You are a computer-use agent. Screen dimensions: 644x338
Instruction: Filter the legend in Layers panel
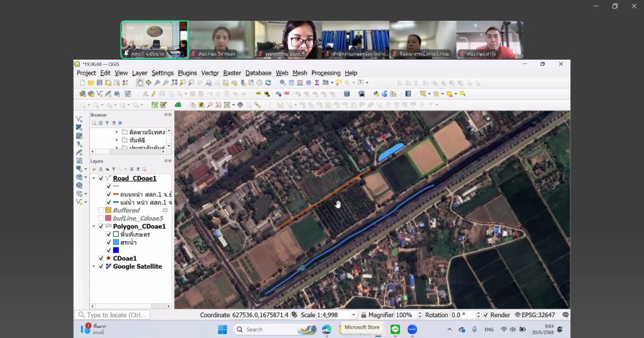113,169
